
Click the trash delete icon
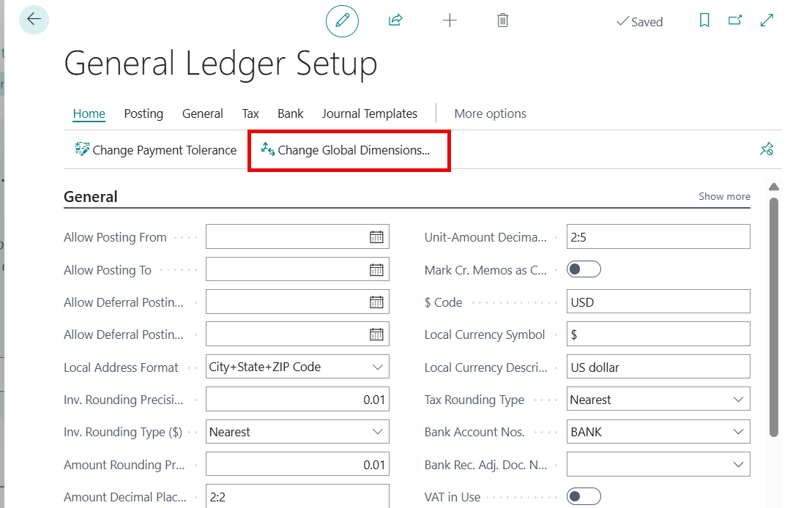tap(502, 20)
